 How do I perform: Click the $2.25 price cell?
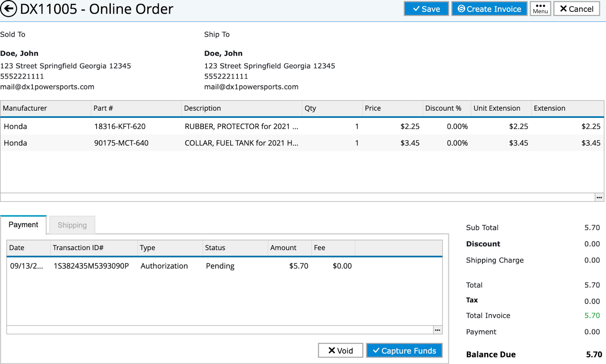coord(410,127)
